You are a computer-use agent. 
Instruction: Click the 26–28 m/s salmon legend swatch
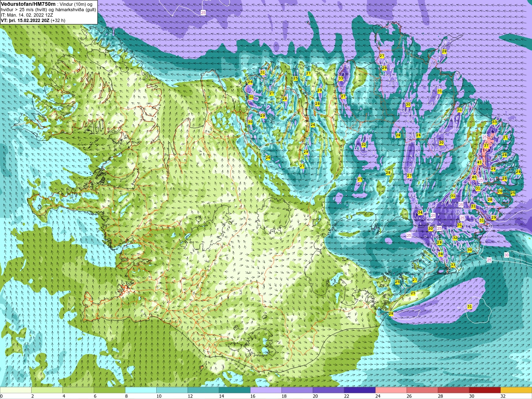422,390
